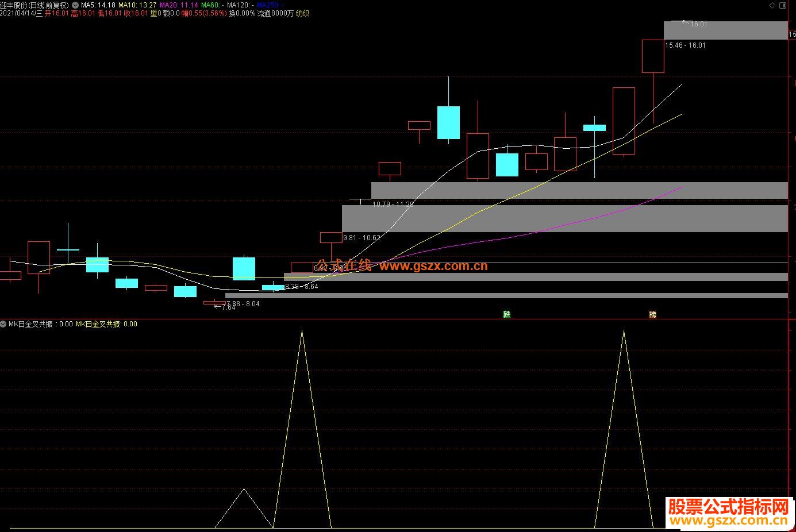Image resolution: width=796 pixels, height=532 pixels.
Task: Click the low price 低16.01
Action: pyautogui.click(x=109, y=13)
